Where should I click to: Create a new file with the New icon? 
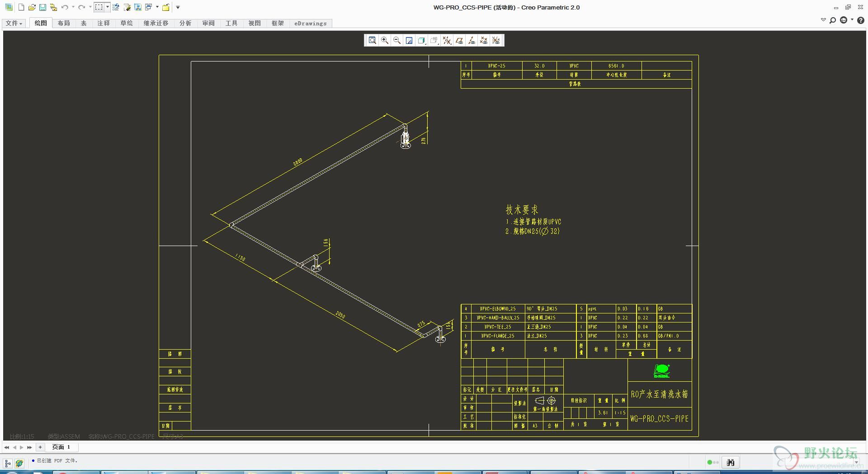point(21,7)
